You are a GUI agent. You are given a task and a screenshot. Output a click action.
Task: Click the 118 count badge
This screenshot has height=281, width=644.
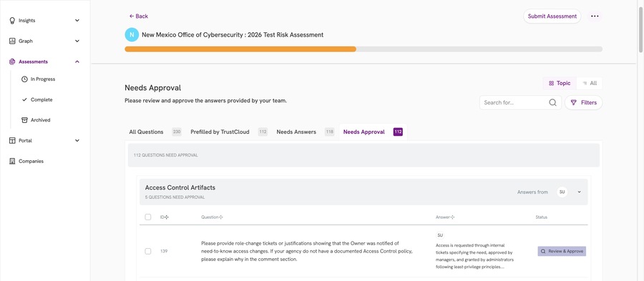click(x=329, y=132)
